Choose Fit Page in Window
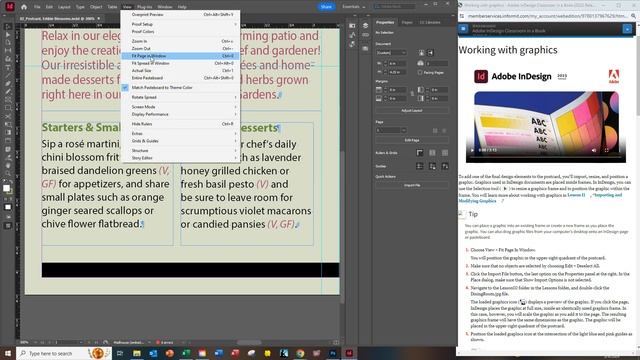640x360 pixels. tap(180, 56)
